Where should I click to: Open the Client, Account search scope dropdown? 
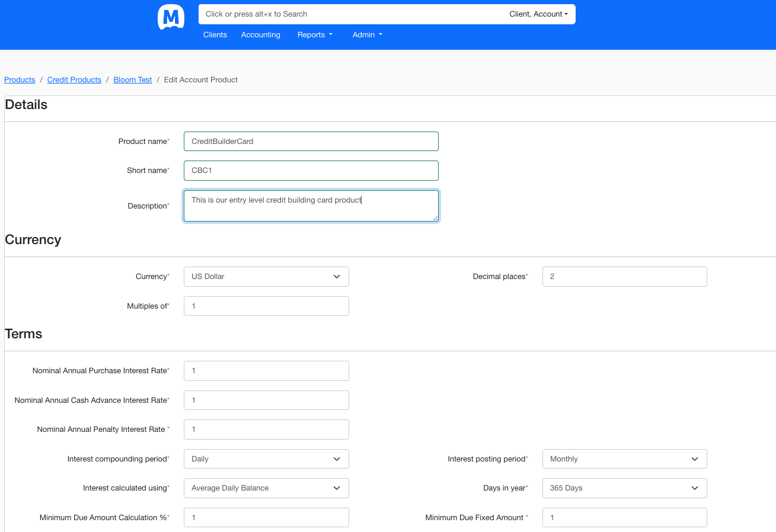[538, 14]
